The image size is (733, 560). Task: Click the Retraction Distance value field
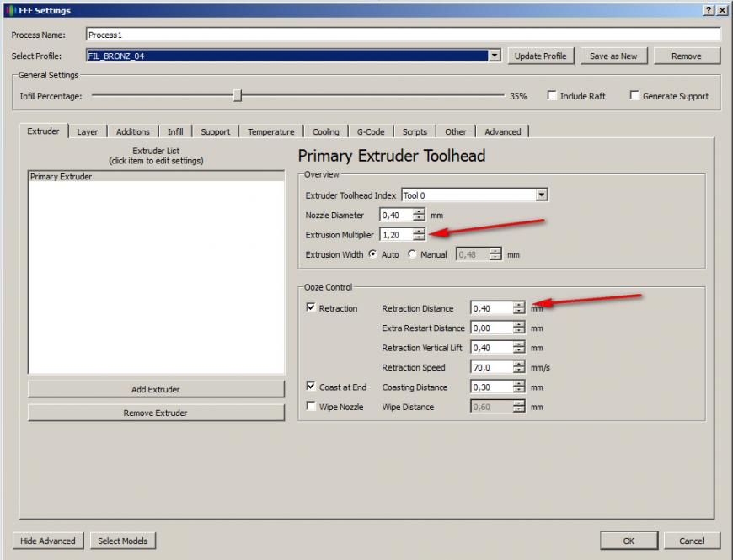tap(492, 308)
